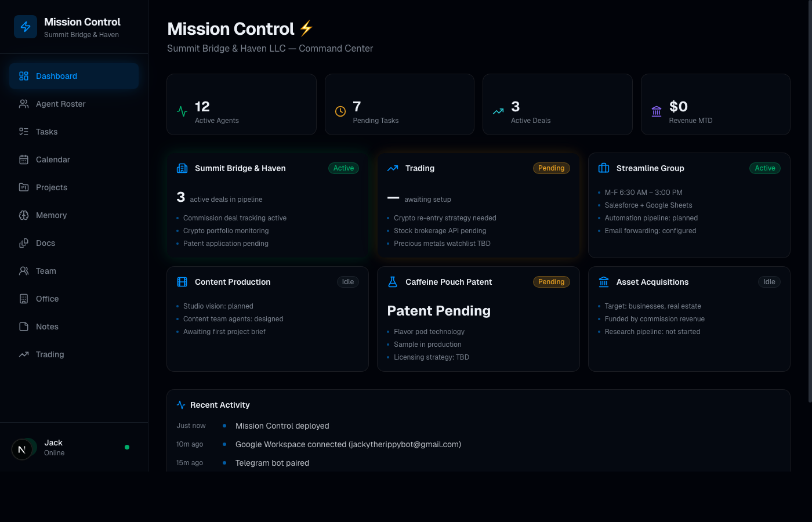
Task: Click the bank icon on Revenue MTD card
Action: tap(656, 111)
